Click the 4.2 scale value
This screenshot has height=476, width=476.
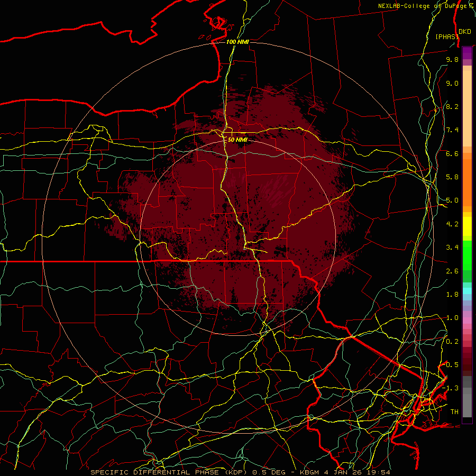[452, 224]
